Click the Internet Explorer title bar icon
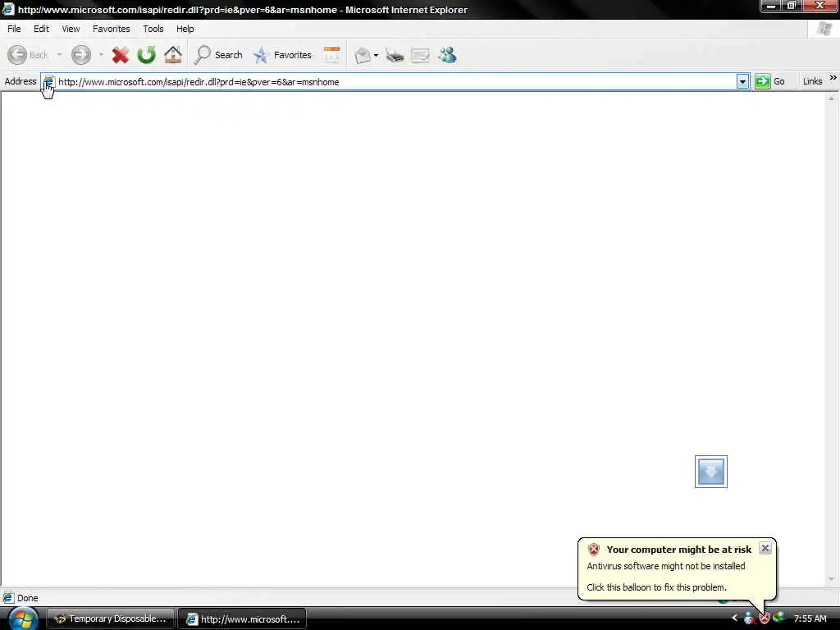This screenshot has height=630, width=840. click(x=8, y=9)
